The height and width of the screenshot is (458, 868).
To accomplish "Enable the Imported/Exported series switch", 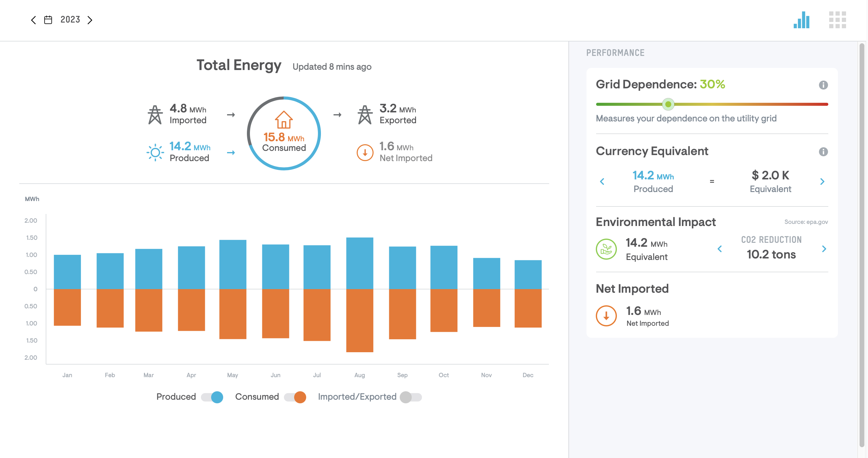I will (x=411, y=397).
